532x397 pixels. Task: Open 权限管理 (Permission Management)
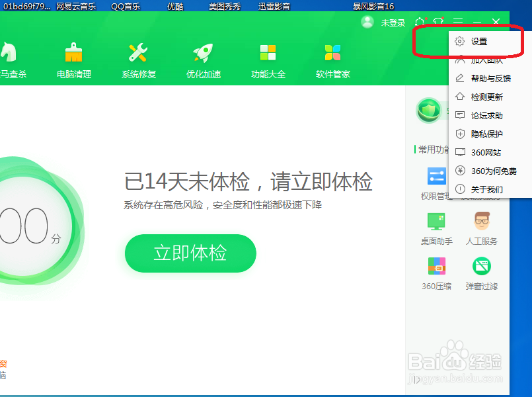(x=437, y=183)
